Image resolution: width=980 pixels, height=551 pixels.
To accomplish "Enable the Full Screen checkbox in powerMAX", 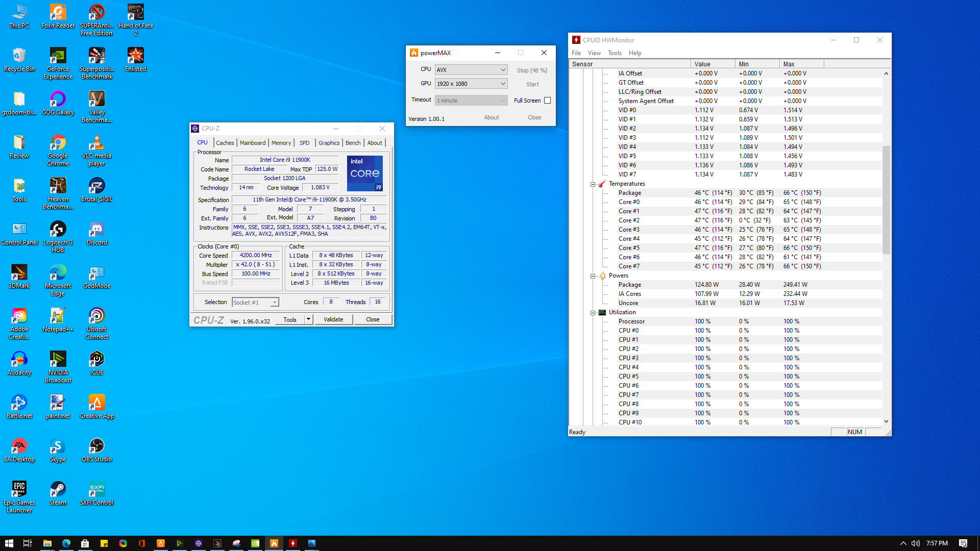I will tap(547, 101).
